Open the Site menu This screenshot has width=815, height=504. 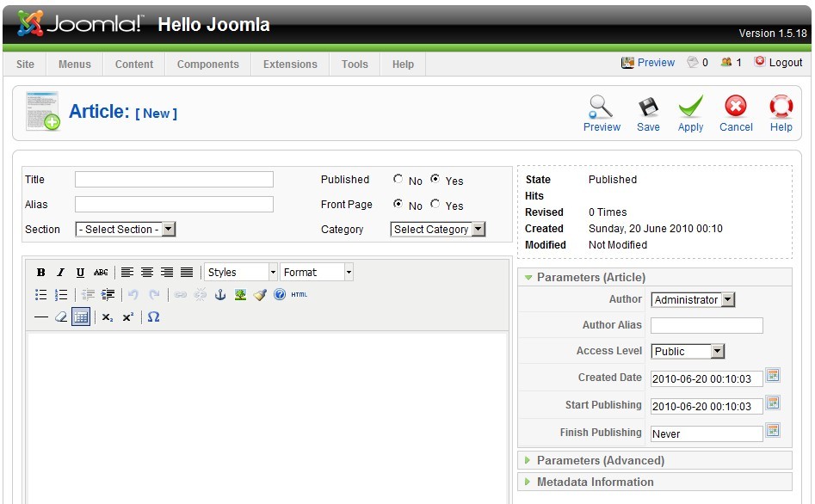tap(25, 65)
